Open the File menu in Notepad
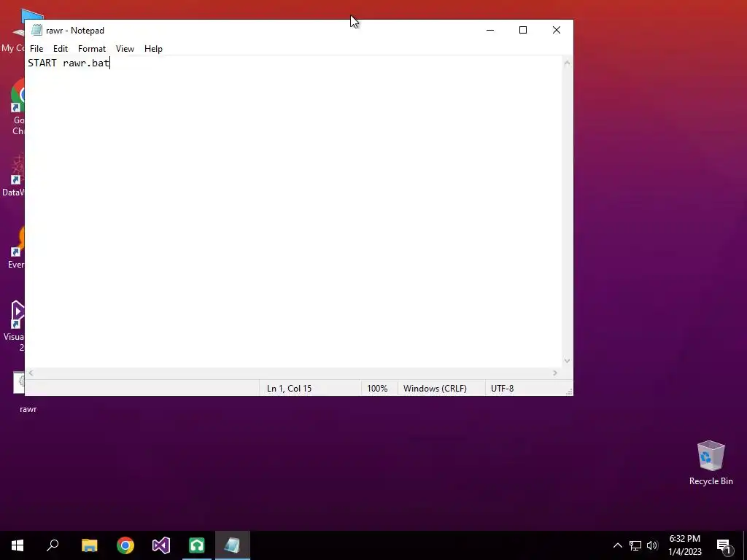747x560 pixels. point(36,49)
